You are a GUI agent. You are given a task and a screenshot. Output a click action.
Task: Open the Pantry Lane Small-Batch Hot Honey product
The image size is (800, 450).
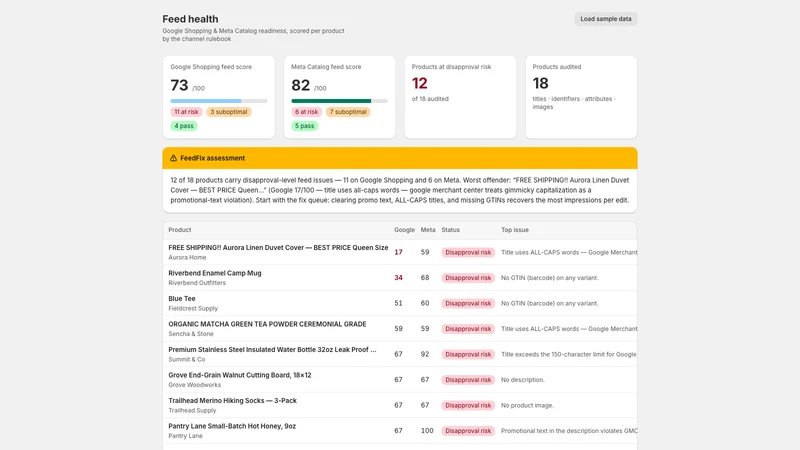(232, 426)
